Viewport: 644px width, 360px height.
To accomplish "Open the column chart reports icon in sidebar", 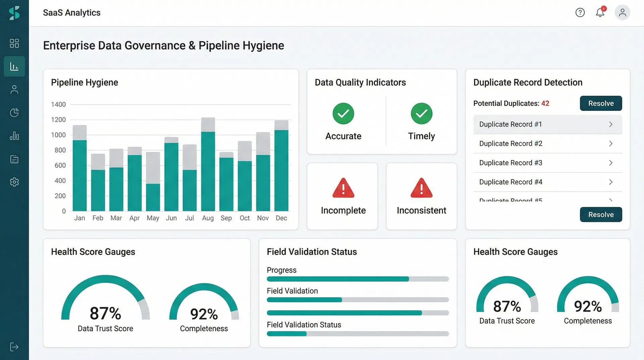I will coord(14,136).
